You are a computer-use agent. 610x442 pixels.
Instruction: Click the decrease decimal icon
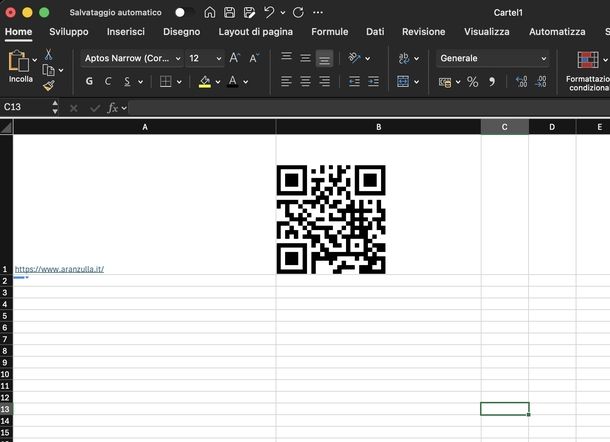[x=541, y=82]
